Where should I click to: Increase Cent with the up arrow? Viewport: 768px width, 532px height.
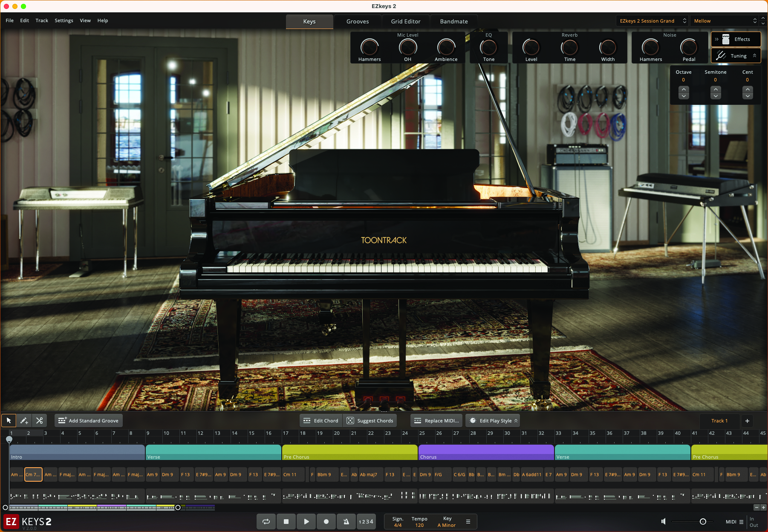coord(748,90)
